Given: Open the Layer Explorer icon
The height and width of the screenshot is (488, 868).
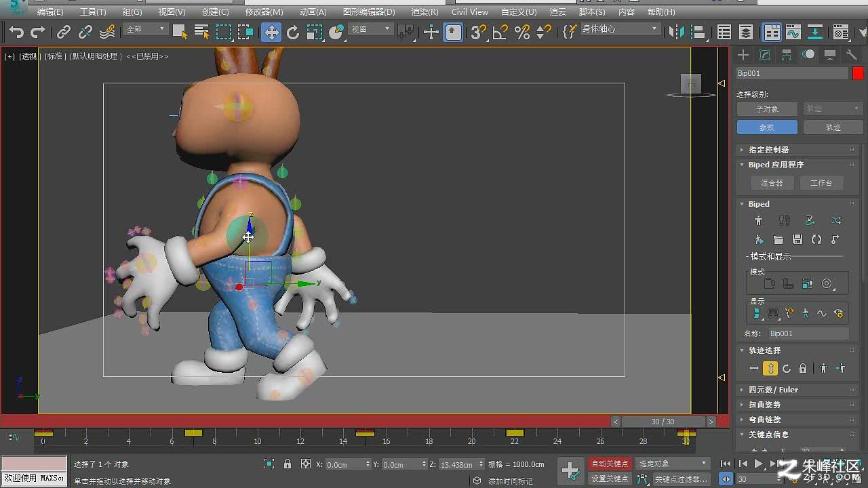Looking at the screenshot, I should [746, 32].
